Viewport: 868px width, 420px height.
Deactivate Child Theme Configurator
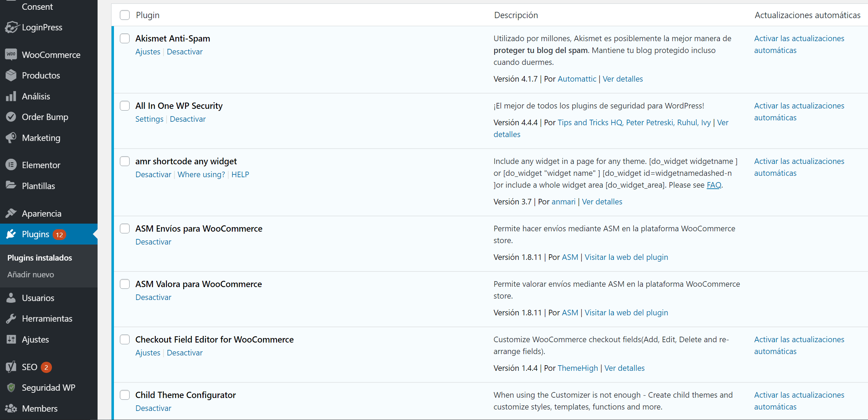click(x=153, y=408)
